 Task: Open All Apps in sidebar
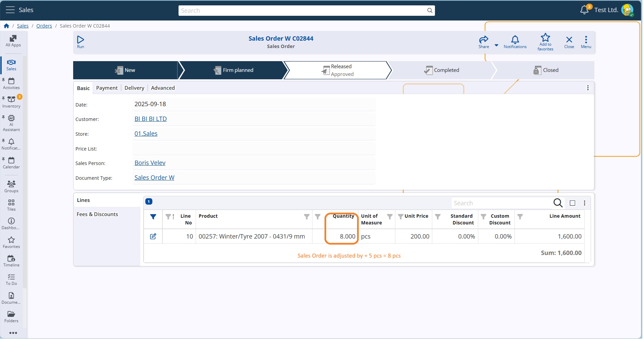click(x=13, y=41)
